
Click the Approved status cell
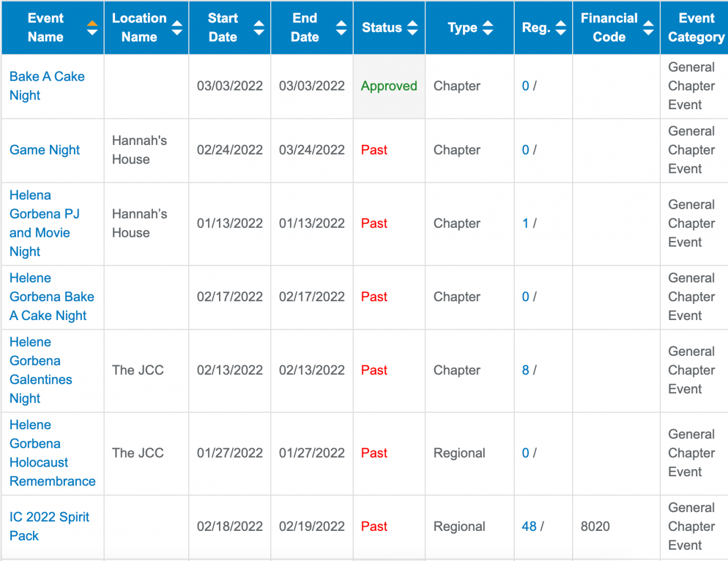(389, 86)
